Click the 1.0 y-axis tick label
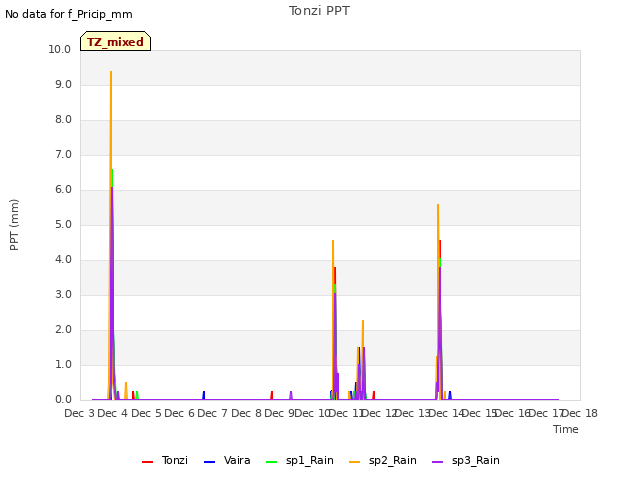Image resolution: width=640 pixels, height=480 pixels. click(63, 364)
